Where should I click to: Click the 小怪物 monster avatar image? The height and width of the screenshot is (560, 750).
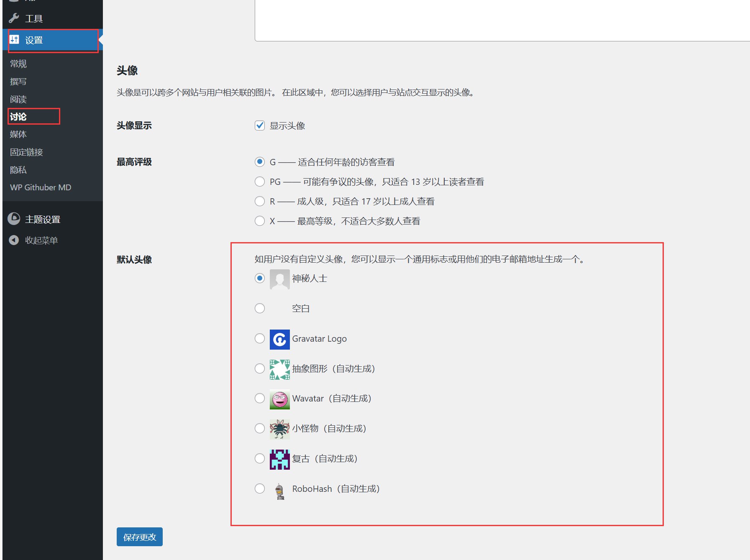279,429
